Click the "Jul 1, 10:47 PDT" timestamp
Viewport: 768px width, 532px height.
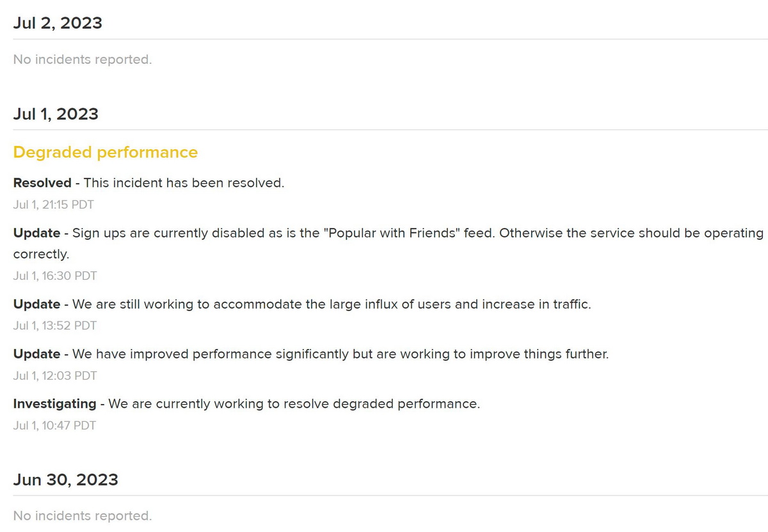[x=54, y=426]
